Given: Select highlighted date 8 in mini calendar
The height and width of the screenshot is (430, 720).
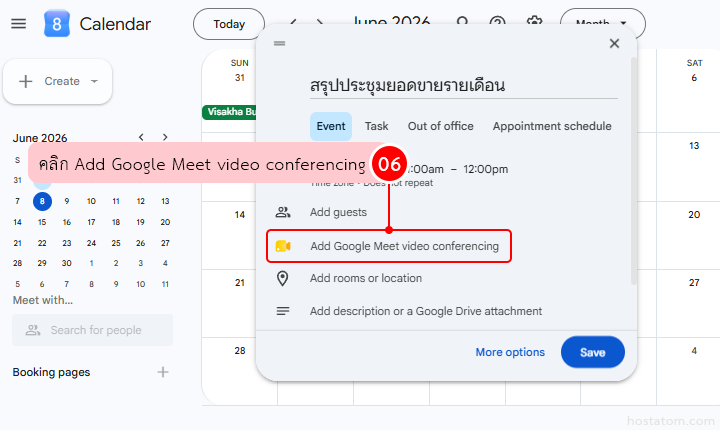Looking at the screenshot, I should (42, 201).
